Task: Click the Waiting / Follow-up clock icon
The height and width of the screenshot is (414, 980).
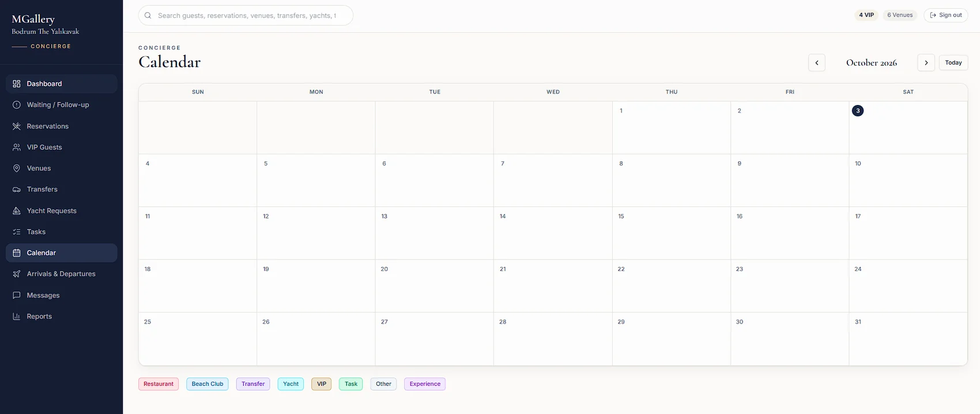Action: (17, 105)
